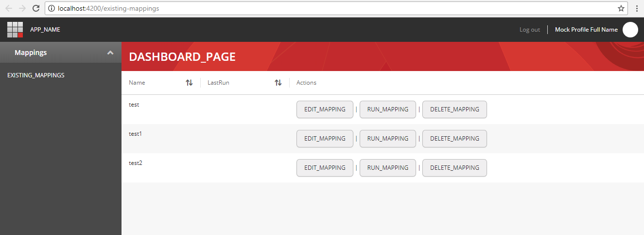Click the Actions column header
This screenshot has height=235, width=644.
point(306,83)
